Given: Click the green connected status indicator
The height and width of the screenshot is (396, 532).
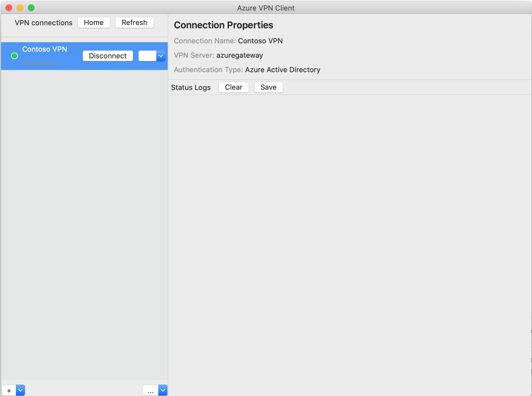Looking at the screenshot, I should [x=14, y=56].
